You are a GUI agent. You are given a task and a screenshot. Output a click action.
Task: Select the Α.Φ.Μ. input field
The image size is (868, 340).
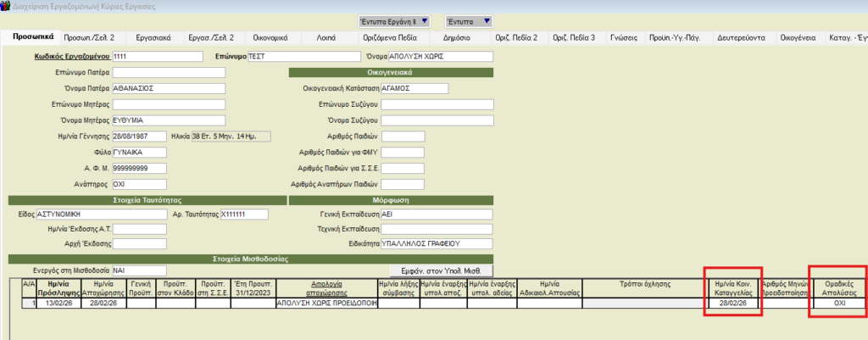coord(140,168)
